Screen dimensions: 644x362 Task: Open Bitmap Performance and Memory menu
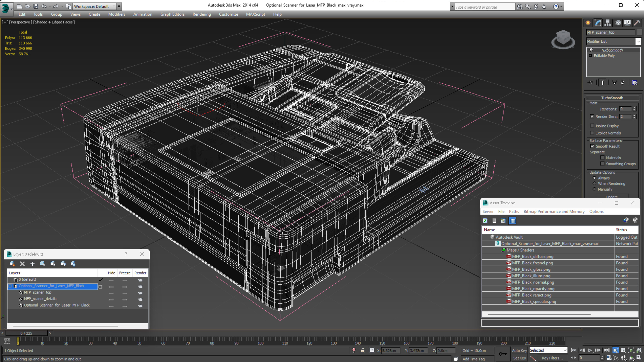tap(554, 211)
